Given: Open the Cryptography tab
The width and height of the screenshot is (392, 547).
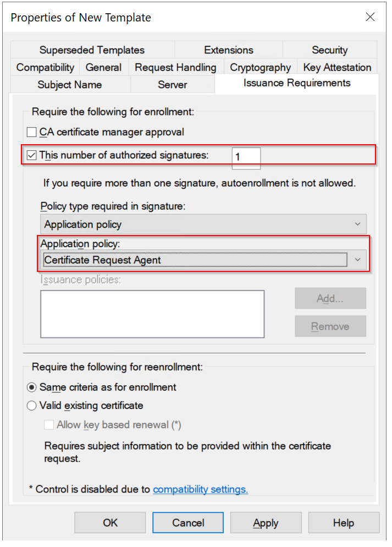Looking at the screenshot, I should 260,67.
